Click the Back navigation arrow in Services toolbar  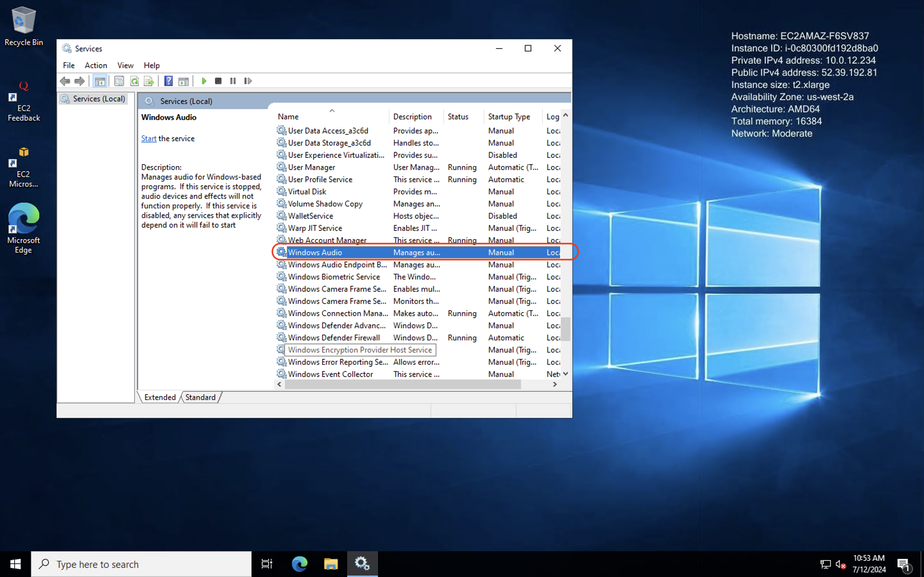pyautogui.click(x=65, y=80)
